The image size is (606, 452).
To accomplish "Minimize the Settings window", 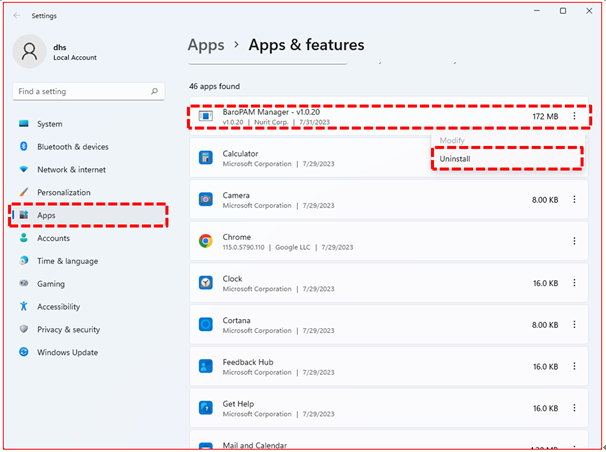I will (x=537, y=11).
